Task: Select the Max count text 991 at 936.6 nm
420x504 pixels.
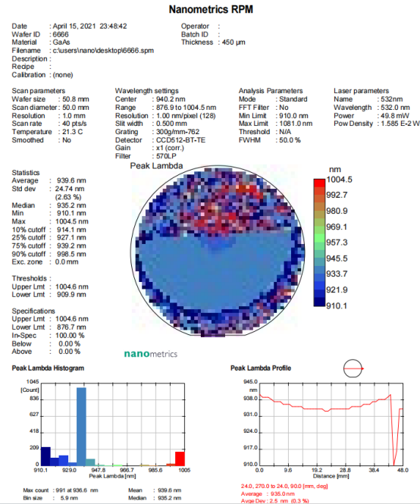Action: click(x=77, y=490)
